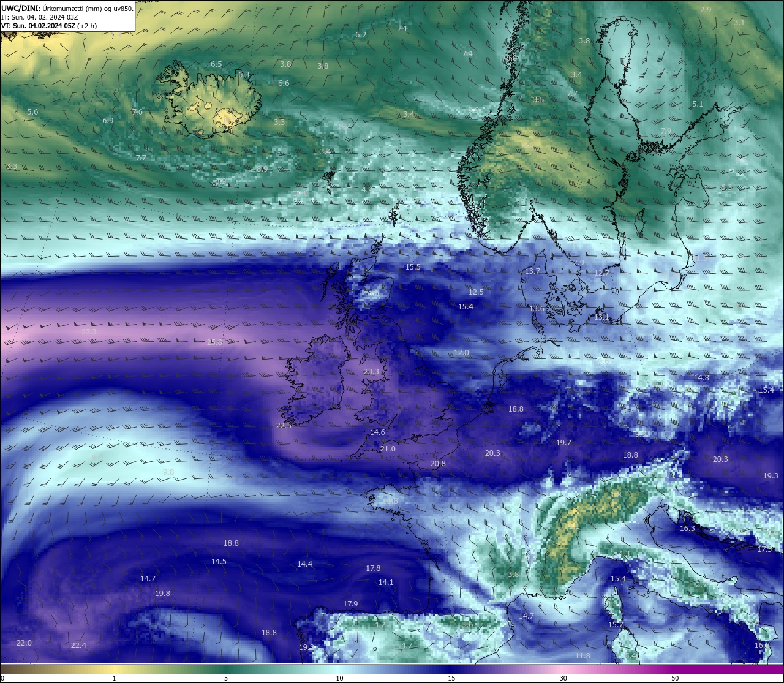Click the 6.6 value east of Iceland
Viewport: 784px width, 683px height.
click(284, 83)
